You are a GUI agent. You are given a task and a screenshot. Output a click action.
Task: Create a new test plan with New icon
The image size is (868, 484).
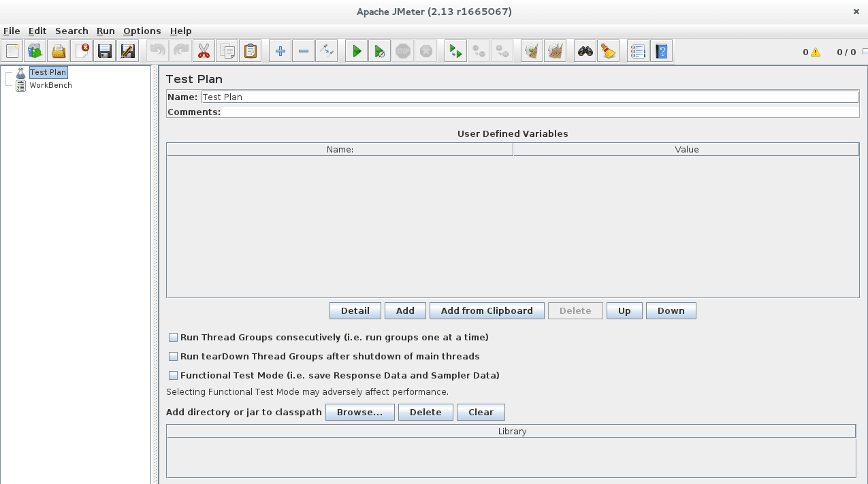coord(12,51)
